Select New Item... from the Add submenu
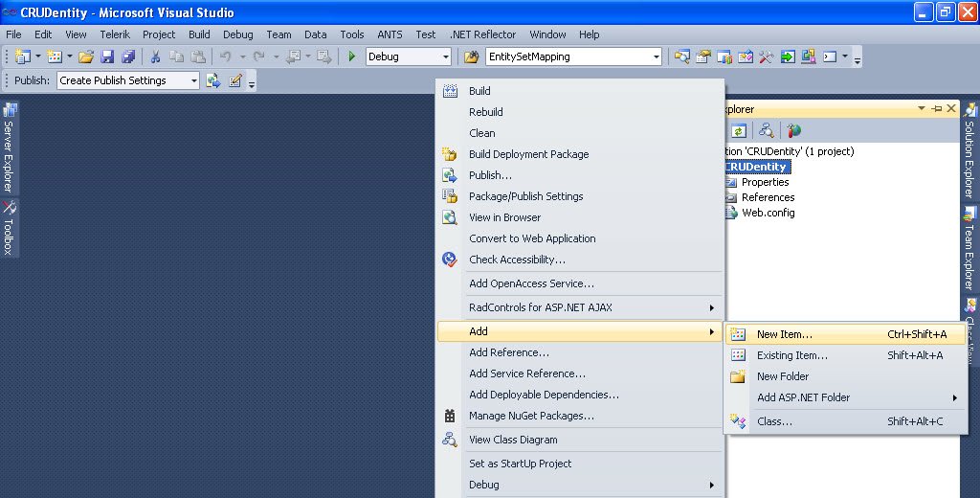This screenshot has width=980, height=498. click(846, 334)
